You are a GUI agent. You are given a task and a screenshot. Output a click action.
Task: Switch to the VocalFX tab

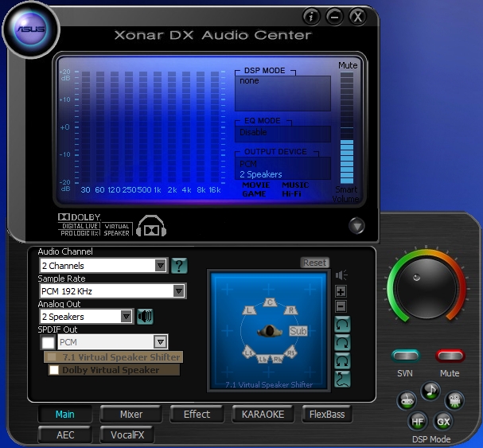click(x=127, y=434)
